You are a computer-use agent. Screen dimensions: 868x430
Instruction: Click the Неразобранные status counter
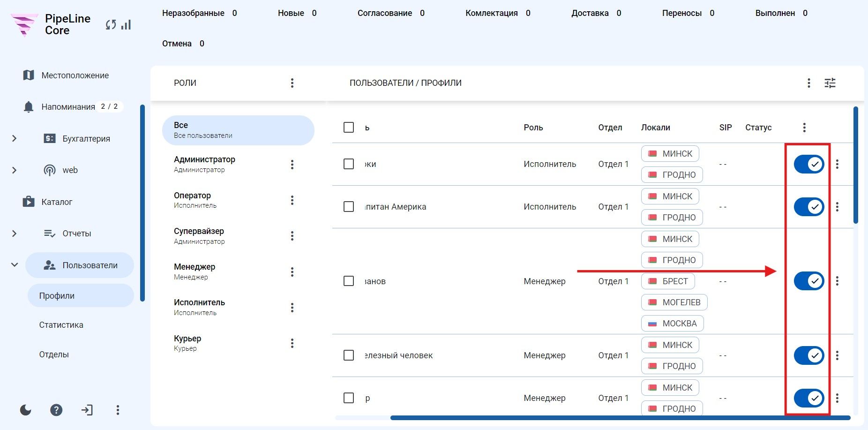tap(200, 13)
